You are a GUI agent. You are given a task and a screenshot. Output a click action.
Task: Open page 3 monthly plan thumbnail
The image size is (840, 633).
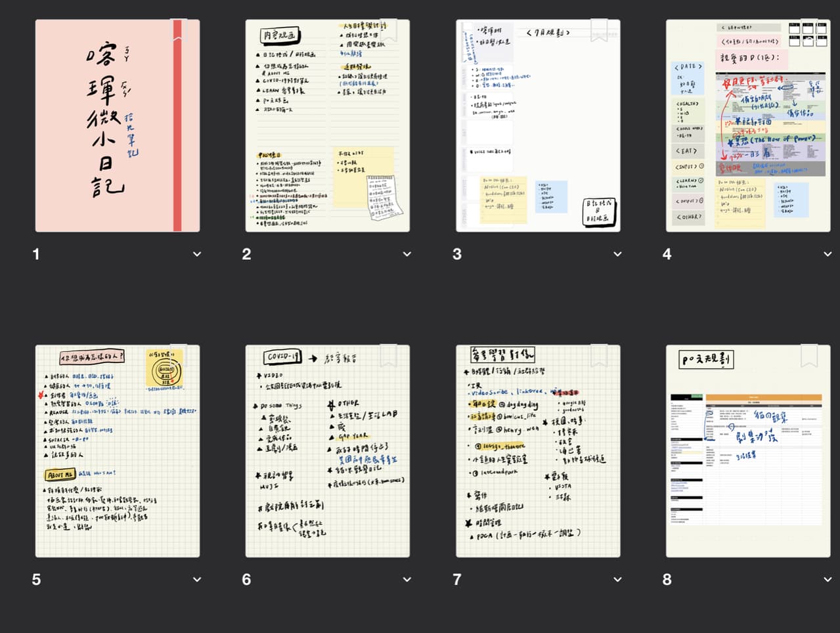click(538, 125)
